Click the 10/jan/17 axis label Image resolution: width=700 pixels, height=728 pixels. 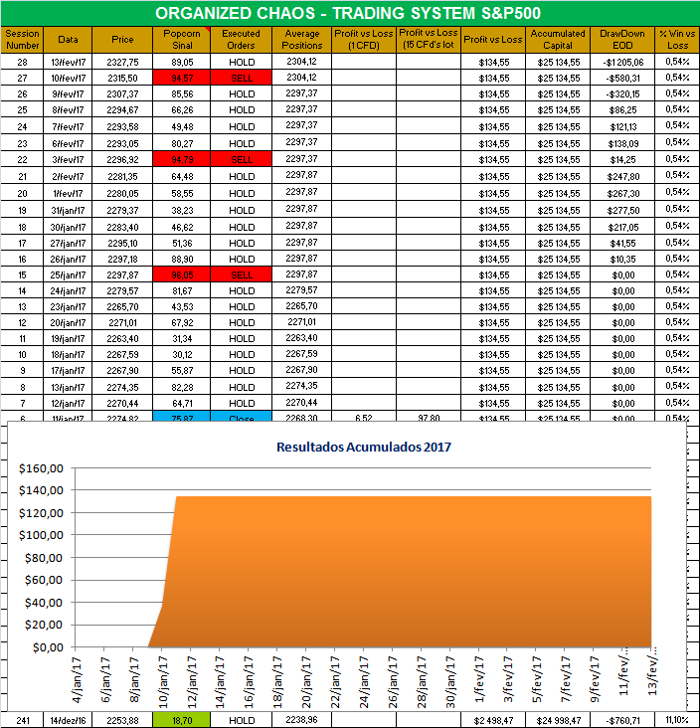pos(162,681)
